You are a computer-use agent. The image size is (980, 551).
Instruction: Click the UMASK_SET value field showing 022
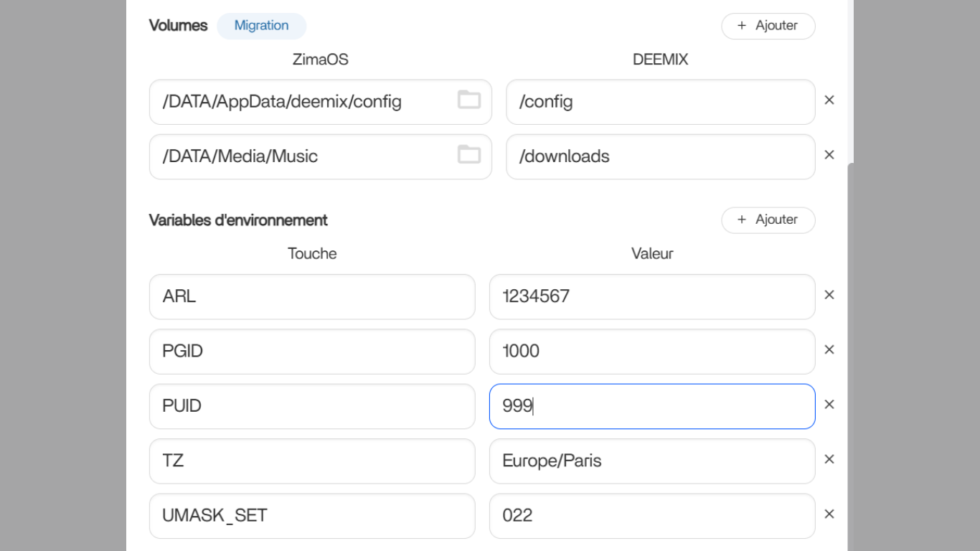click(x=651, y=515)
